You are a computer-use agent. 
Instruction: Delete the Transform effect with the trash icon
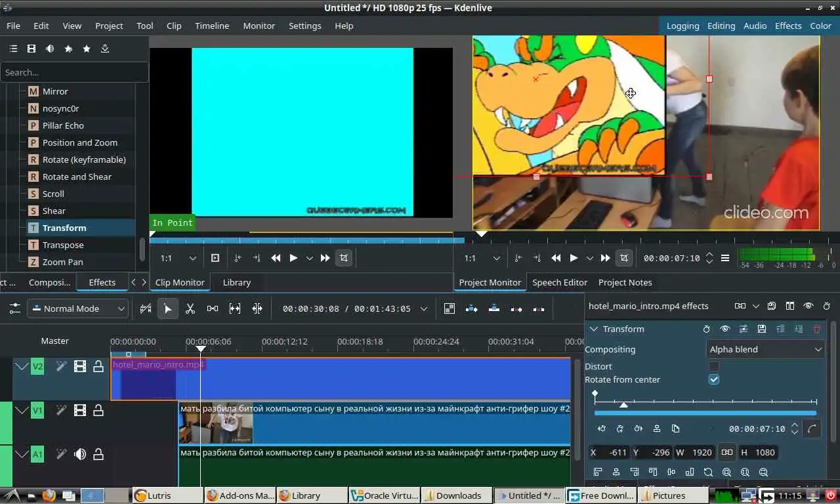(817, 329)
